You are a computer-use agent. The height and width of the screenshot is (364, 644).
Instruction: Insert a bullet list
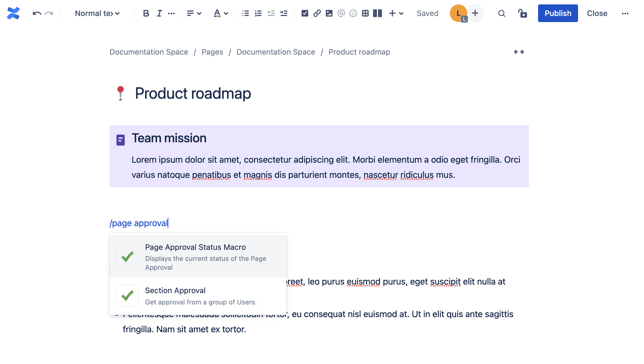pyautogui.click(x=245, y=13)
